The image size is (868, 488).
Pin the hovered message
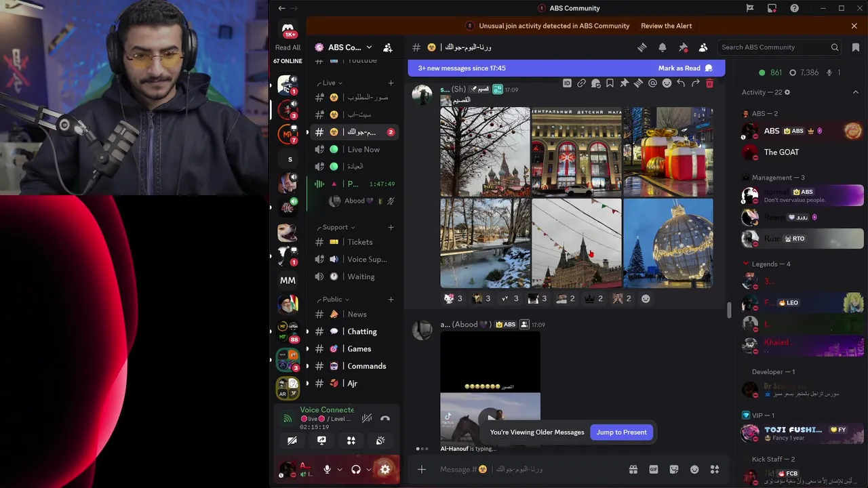pyautogui.click(x=624, y=83)
